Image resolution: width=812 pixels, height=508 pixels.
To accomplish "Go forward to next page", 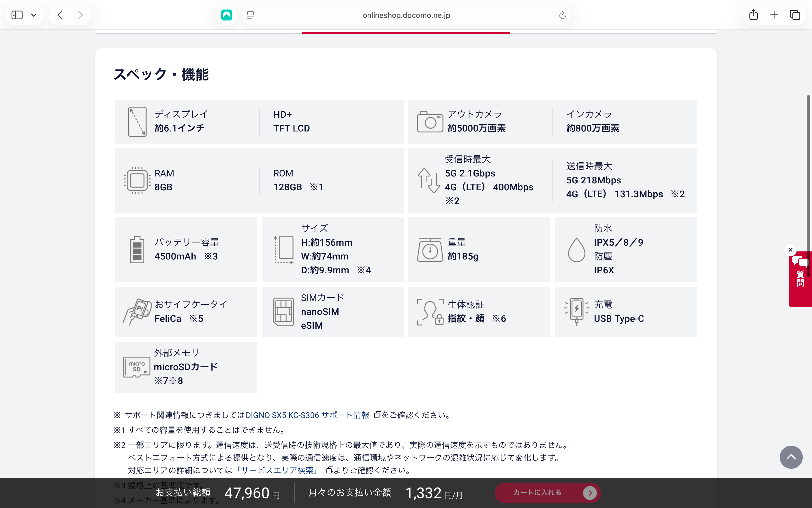I will pyautogui.click(x=80, y=15).
